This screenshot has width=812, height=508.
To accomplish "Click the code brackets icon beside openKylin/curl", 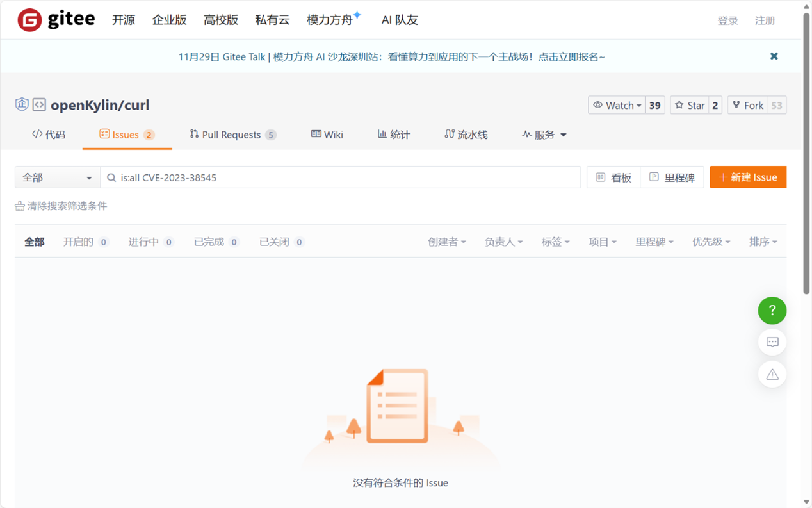I will [x=38, y=103].
